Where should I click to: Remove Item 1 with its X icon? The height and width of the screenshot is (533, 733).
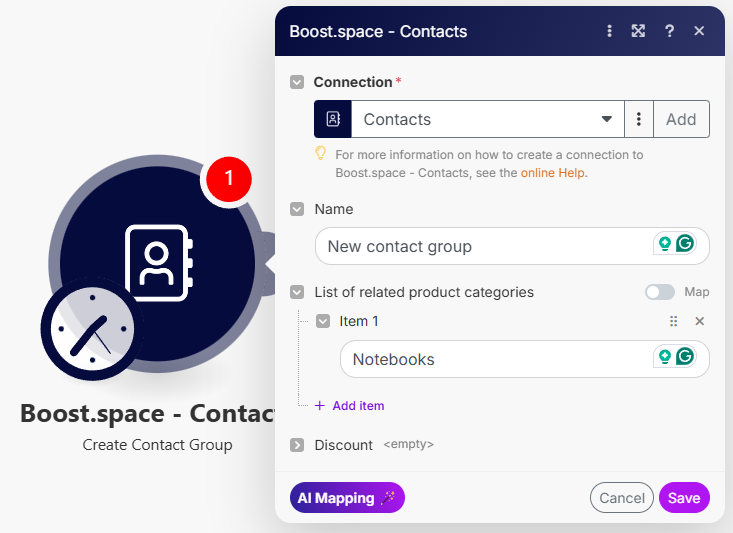click(700, 321)
